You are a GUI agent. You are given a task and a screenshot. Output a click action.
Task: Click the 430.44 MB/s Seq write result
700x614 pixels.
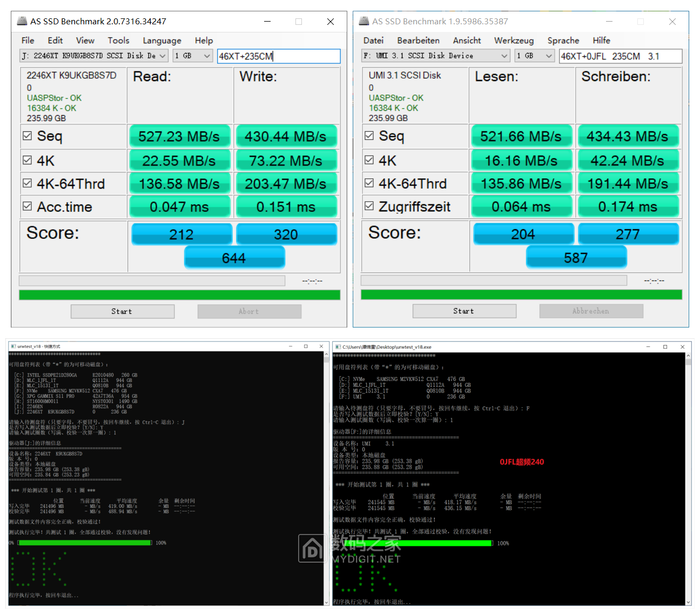tap(286, 136)
